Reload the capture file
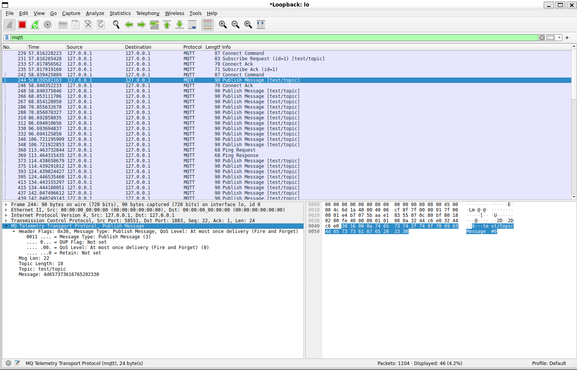The height and width of the screenshot is (370, 577). click(101, 25)
